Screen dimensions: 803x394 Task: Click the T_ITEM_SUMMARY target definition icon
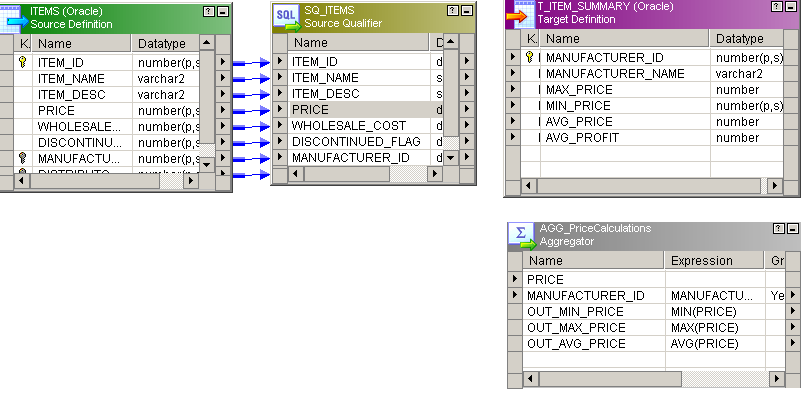[520, 14]
